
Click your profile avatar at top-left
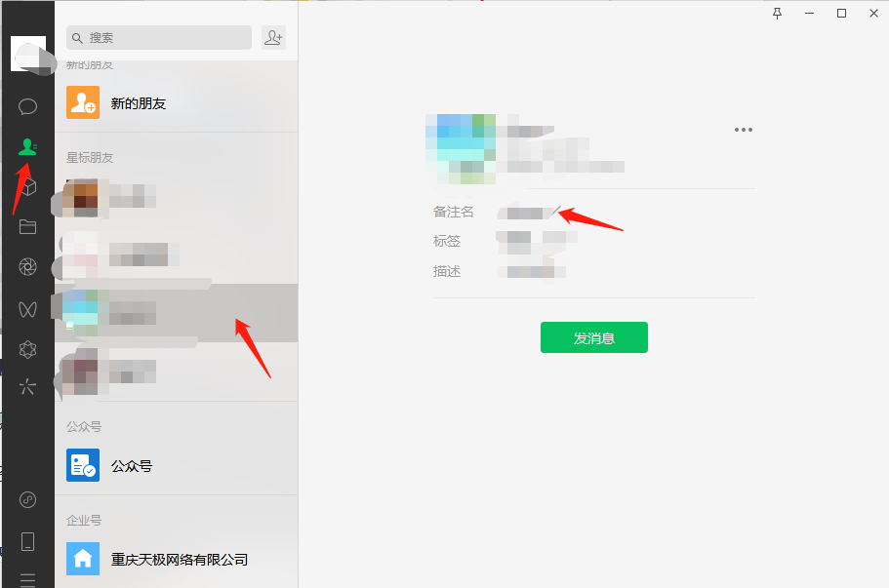point(28,54)
